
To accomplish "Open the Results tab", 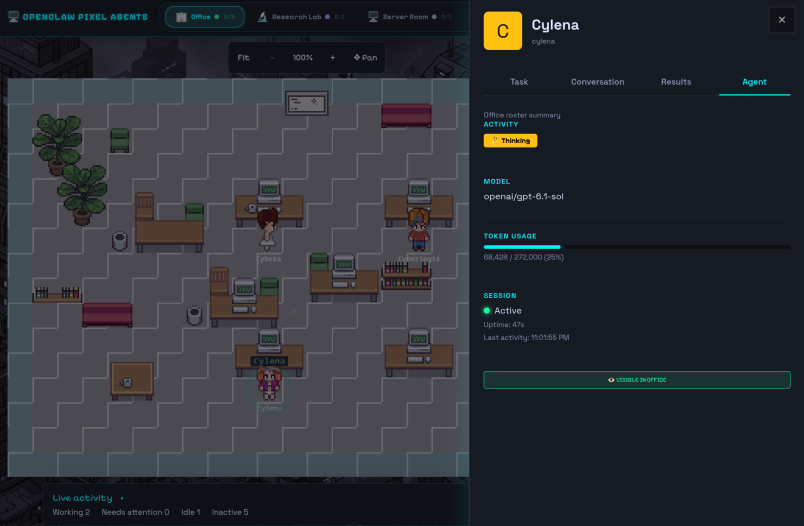I will [x=676, y=82].
